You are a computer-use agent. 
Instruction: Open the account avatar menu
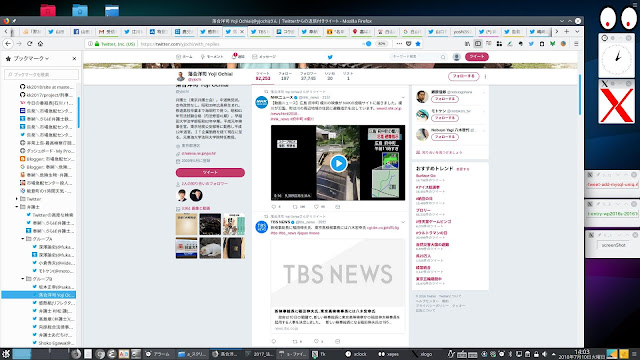[x=457, y=57]
